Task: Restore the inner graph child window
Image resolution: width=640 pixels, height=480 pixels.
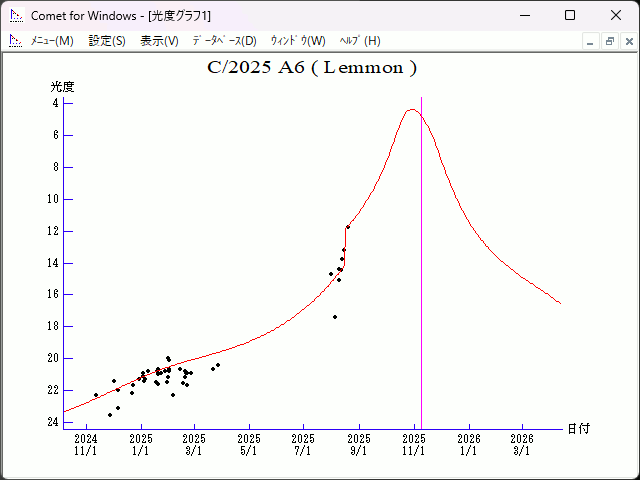Action: [609, 41]
